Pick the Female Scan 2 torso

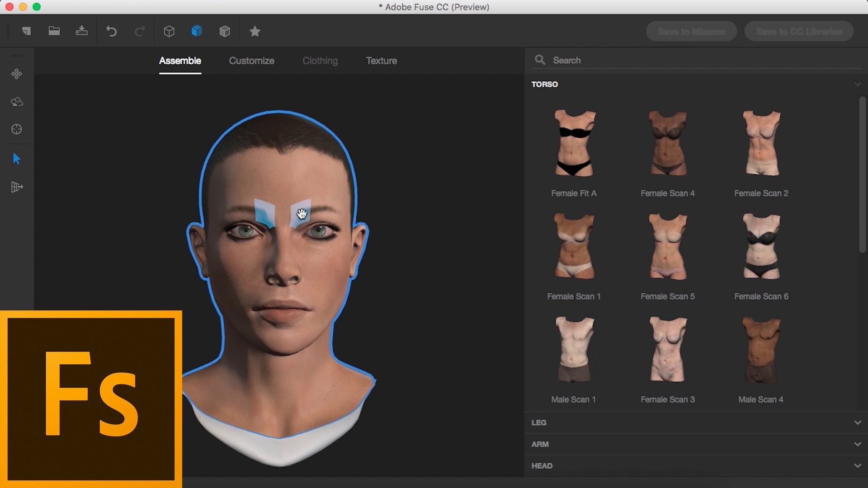point(761,154)
